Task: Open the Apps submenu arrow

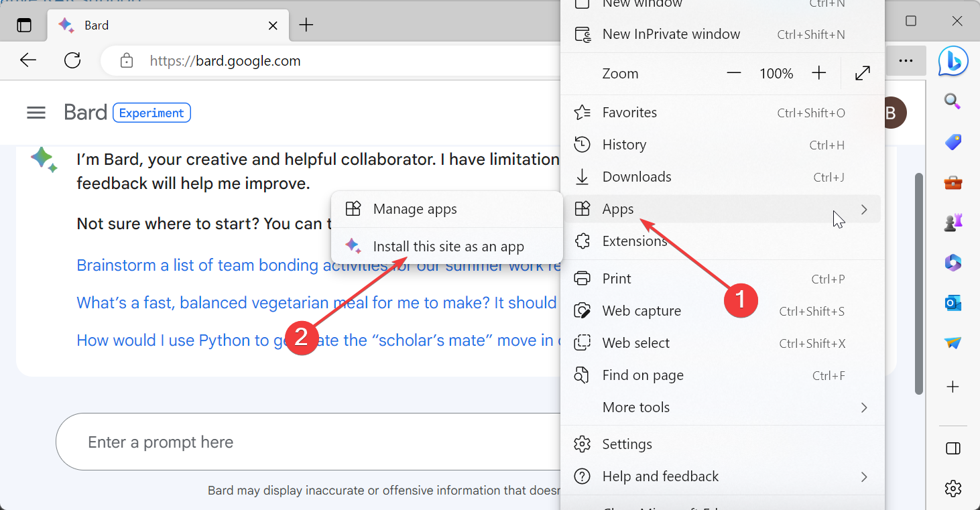Action: pyautogui.click(x=863, y=210)
